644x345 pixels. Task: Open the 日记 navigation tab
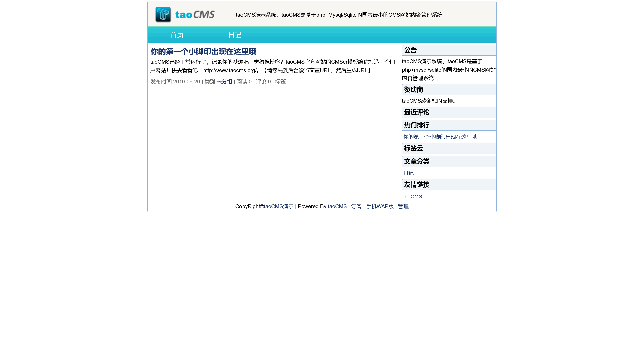pyautogui.click(x=235, y=35)
